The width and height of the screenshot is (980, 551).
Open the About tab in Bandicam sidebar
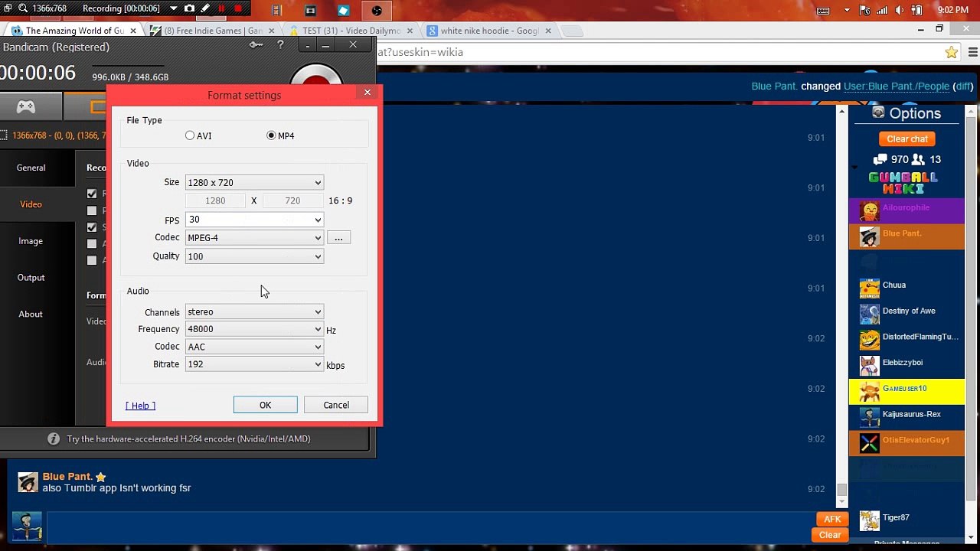pyautogui.click(x=31, y=315)
